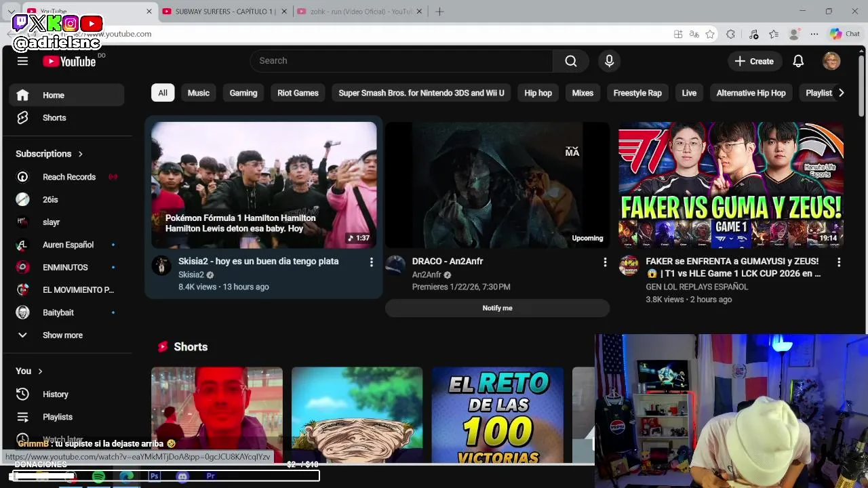Open the browser favorites list icon

774,34
